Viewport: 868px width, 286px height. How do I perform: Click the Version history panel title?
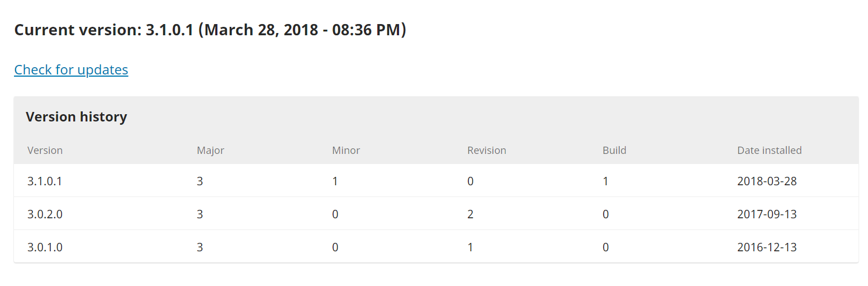pos(77,117)
